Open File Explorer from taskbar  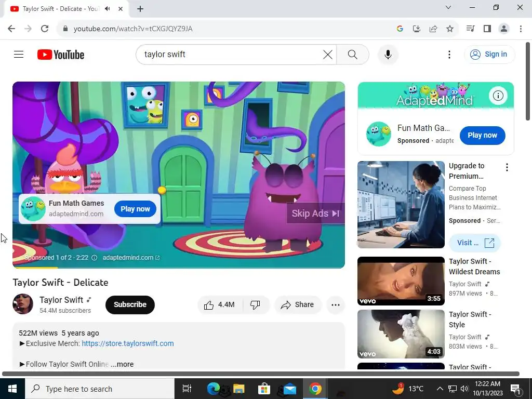239,389
